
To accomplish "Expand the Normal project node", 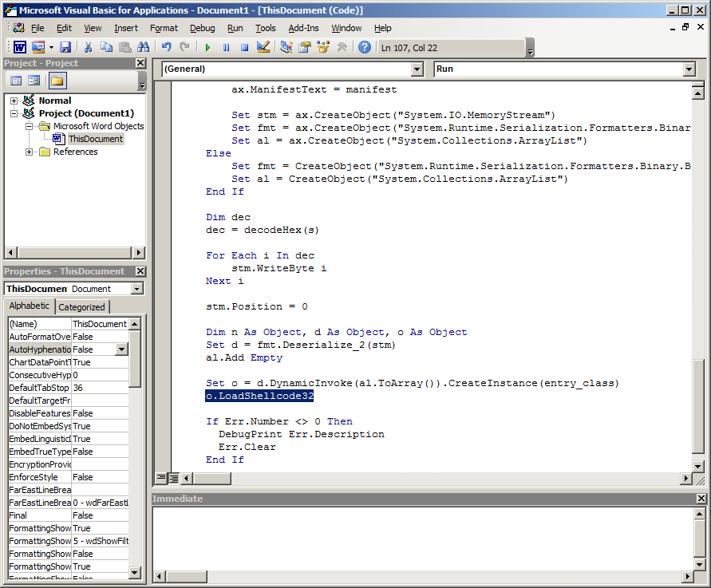I will tap(14, 101).
